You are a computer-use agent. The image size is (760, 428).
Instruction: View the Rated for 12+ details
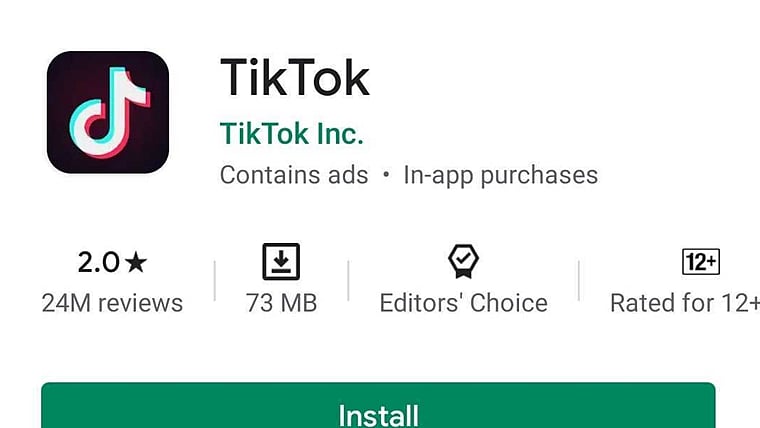(x=685, y=303)
